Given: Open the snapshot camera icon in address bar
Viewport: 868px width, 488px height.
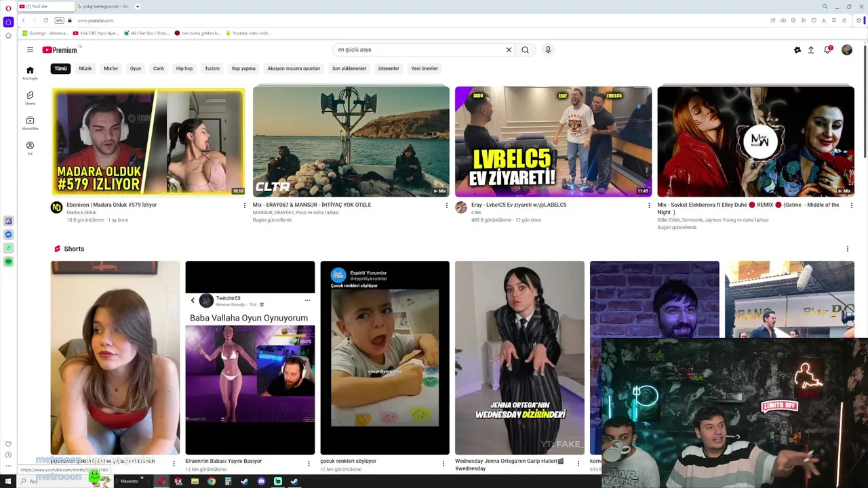Looking at the screenshot, I should pos(783,20).
